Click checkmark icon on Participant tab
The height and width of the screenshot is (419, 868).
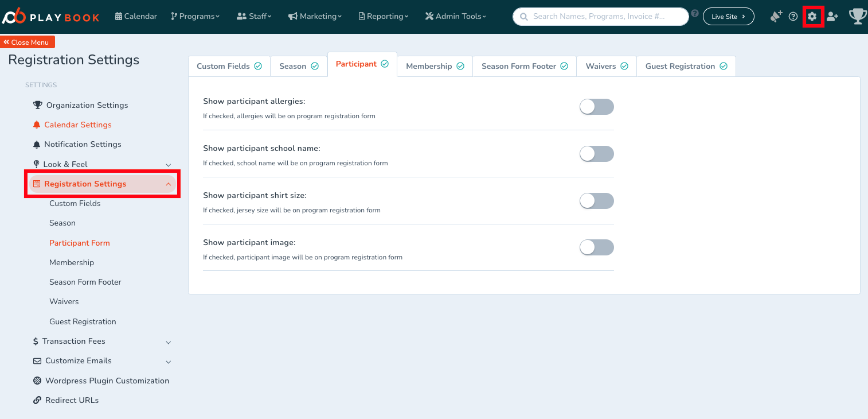385,64
